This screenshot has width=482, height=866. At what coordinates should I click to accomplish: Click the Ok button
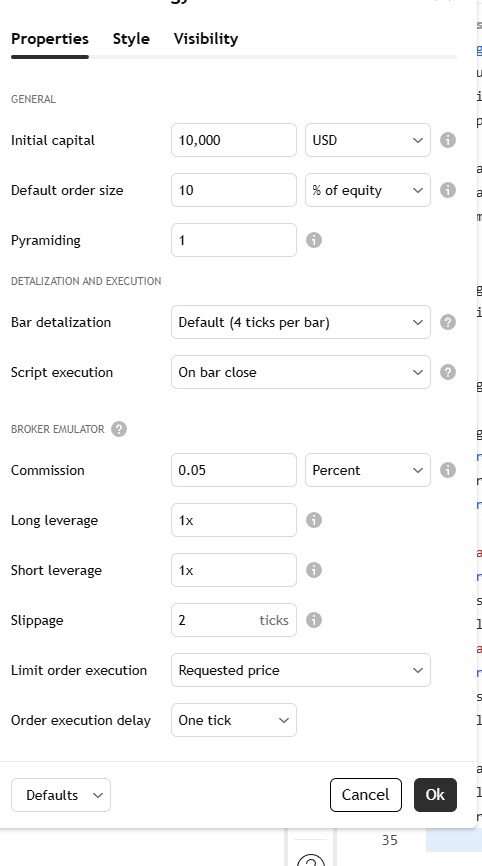[435, 795]
